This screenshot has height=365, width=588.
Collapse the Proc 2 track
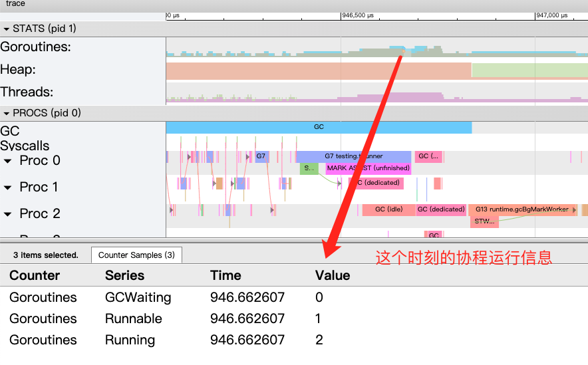[7, 214]
